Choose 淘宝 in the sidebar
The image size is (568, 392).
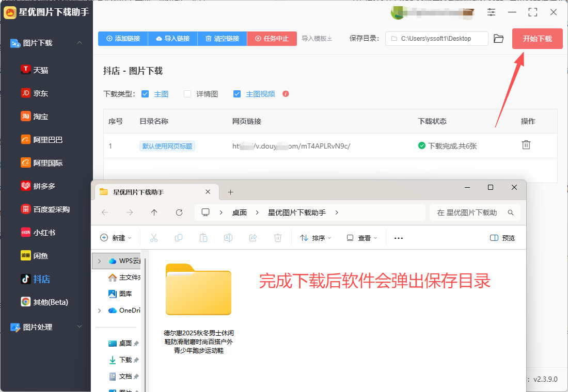(35, 116)
